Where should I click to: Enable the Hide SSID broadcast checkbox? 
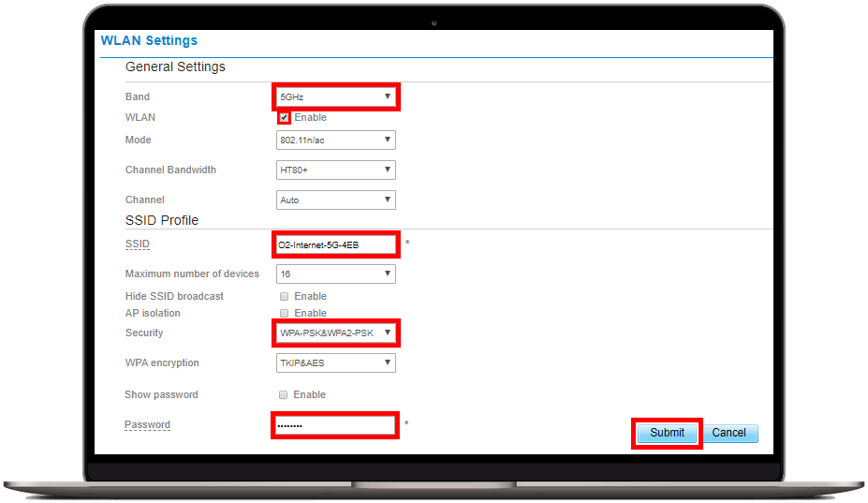[284, 296]
